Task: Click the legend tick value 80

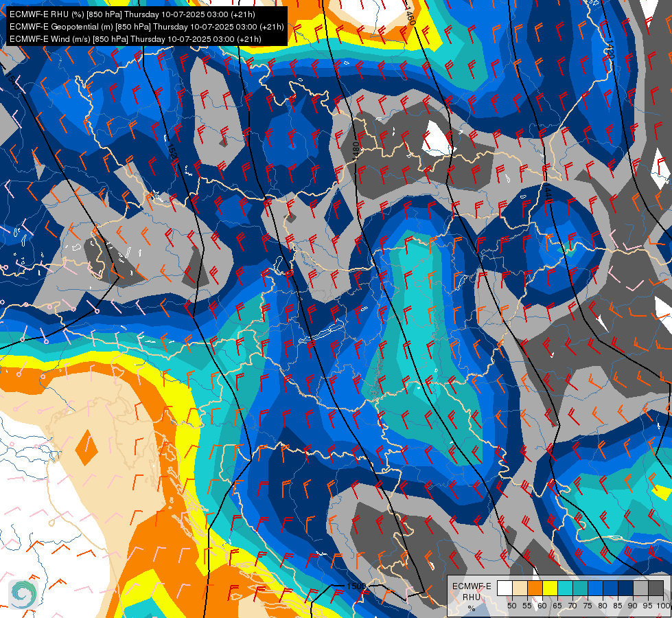Action: tap(603, 606)
